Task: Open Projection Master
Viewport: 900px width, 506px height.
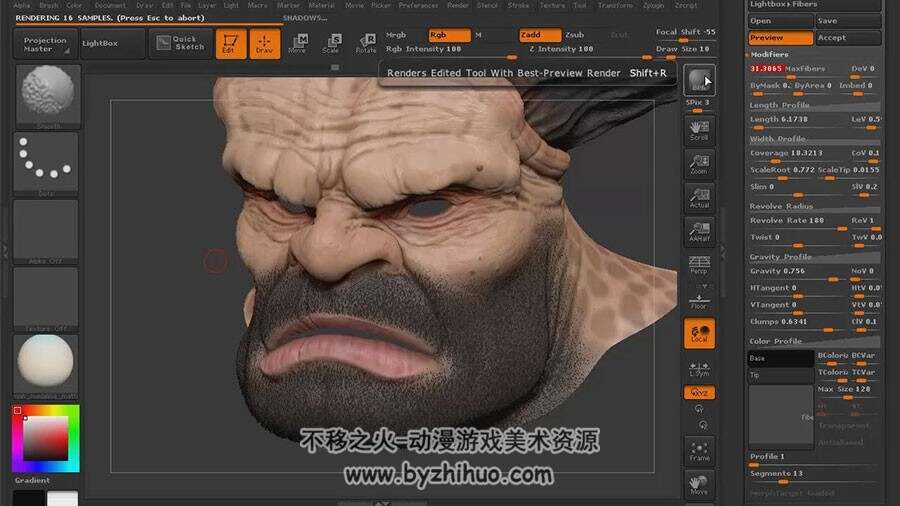Action: pos(45,44)
